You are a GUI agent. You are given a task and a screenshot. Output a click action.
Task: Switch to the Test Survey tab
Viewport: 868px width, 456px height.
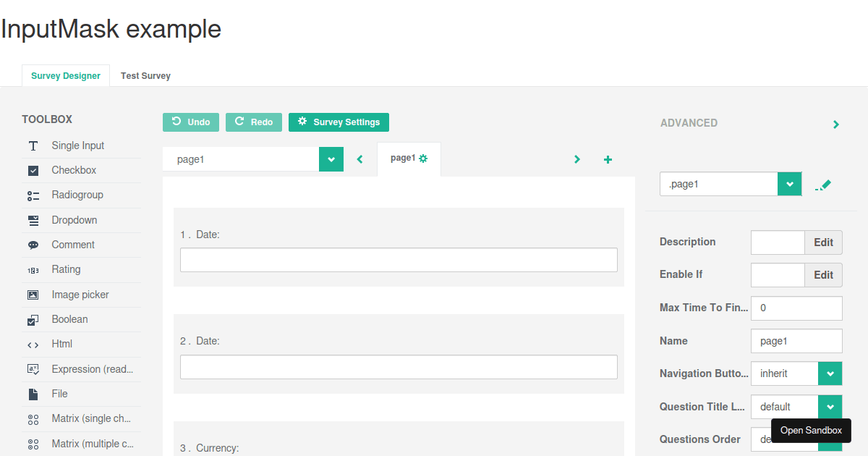tap(145, 75)
